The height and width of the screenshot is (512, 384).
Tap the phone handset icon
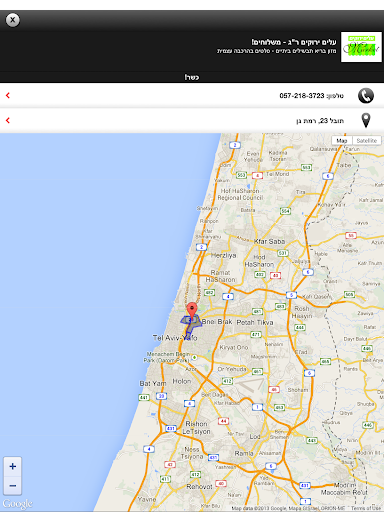click(366, 96)
